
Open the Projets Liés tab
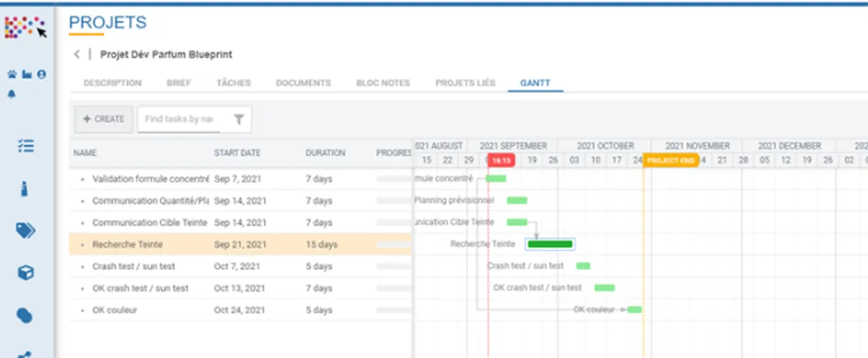[465, 83]
